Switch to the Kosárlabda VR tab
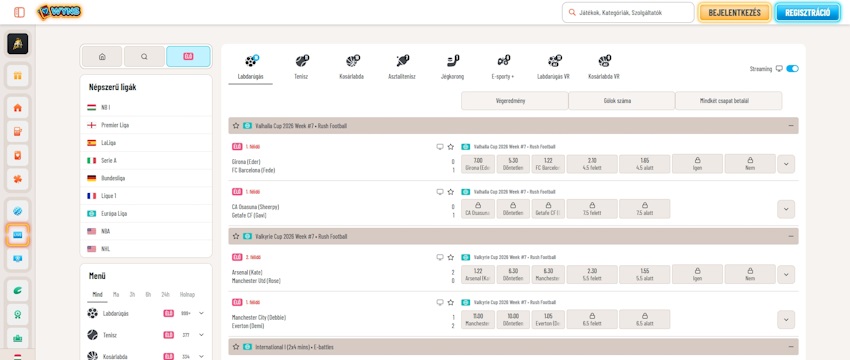Image resolution: width=850 pixels, height=360 pixels. click(x=604, y=67)
